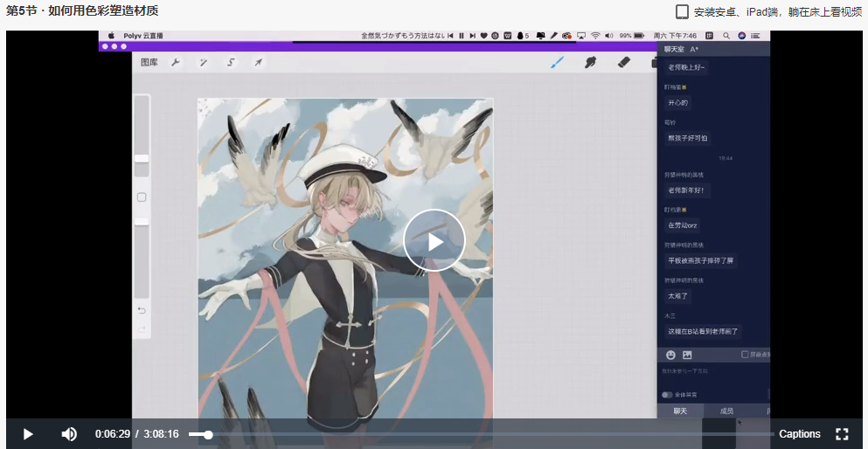Mute the video with the speaker icon
Image resolution: width=868 pixels, height=449 pixels.
coord(69,434)
